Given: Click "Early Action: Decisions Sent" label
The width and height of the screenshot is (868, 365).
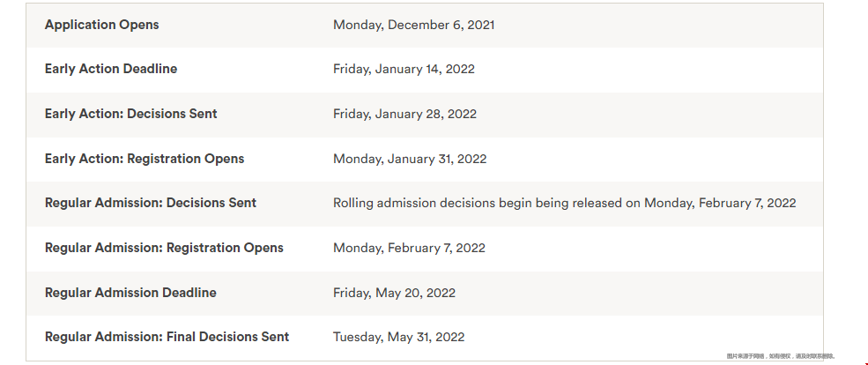Looking at the screenshot, I should coord(130,114).
